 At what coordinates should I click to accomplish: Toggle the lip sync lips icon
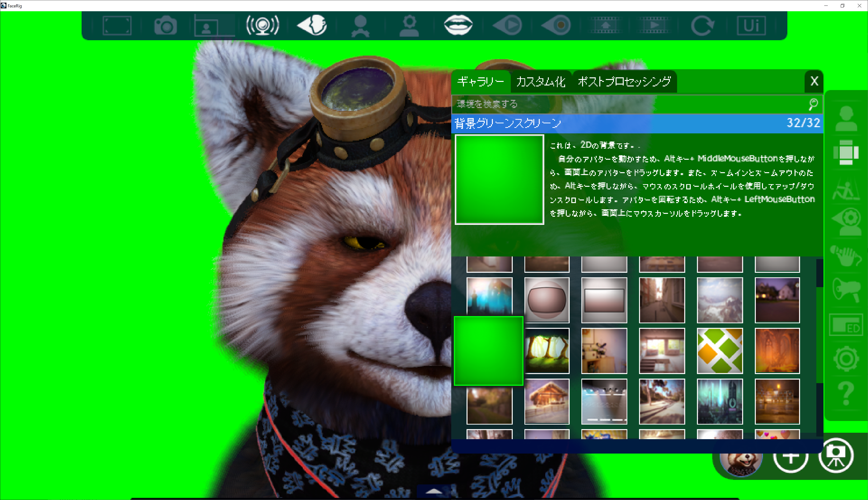[458, 25]
